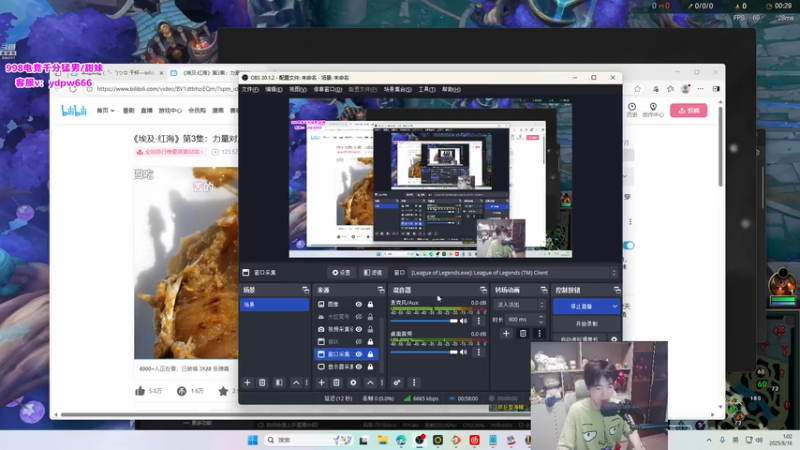Image resolution: width=800 pixels, height=450 pixels.
Task: Open source settings 设置 button
Action: pos(341,273)
